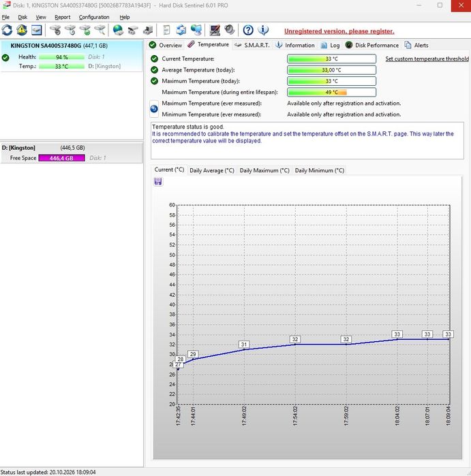
Task: Click the green check health status icon
Action: click(x=5, y=57)
